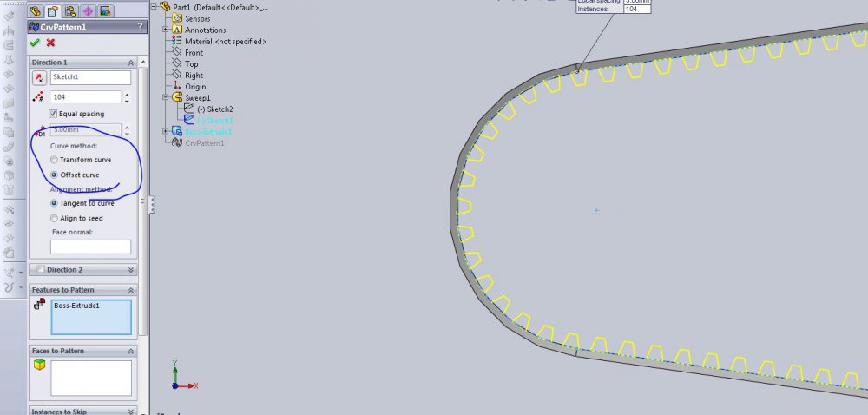
Task: Click the reverse direction arrow beside Sketch1
Action: [38, 77]
